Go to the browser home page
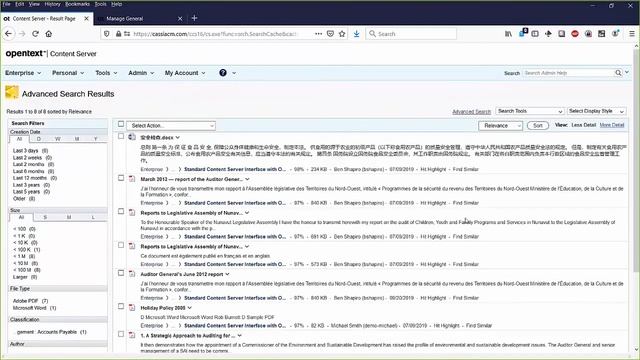This screenshot has width=640, height=360. click(x=49, y=34)
